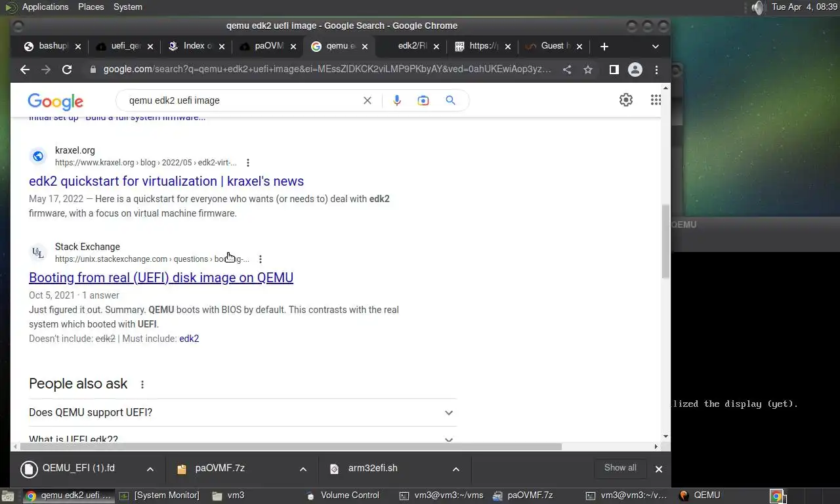This screenshot has height=504, width=840.
Task: Open a new browser tab
Action: click(604, 47)
